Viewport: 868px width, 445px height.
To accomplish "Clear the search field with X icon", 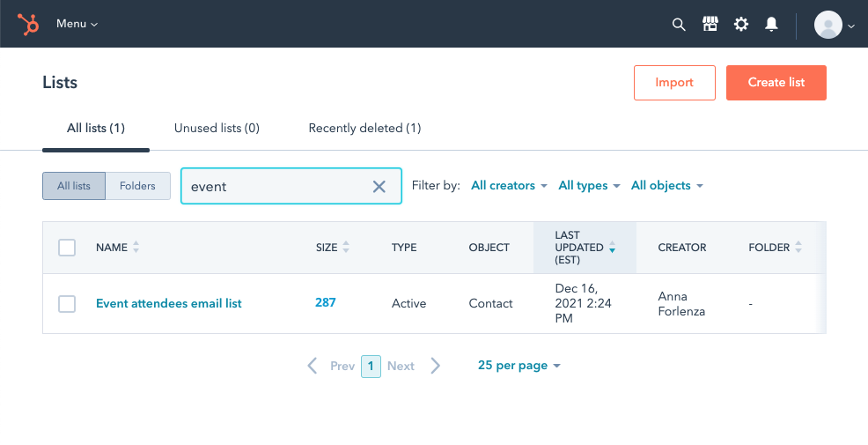I will (379, 186).
